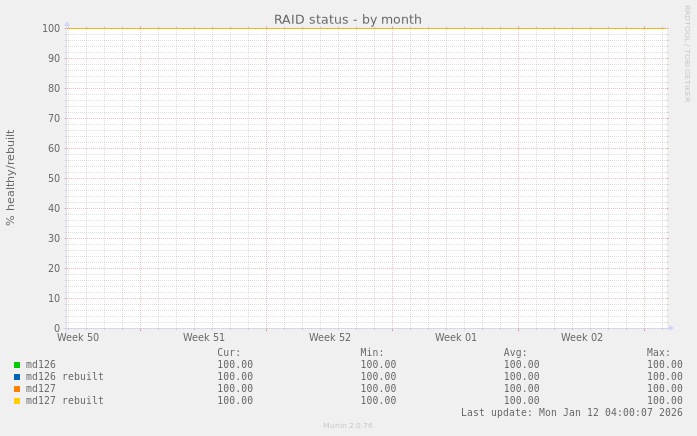
Task: Click the 'Min:' column header
Action: pos(372,353)
